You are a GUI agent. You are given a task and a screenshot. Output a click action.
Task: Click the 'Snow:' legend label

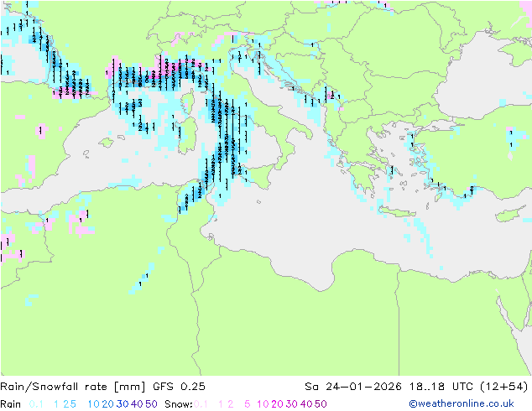point(179,404)
